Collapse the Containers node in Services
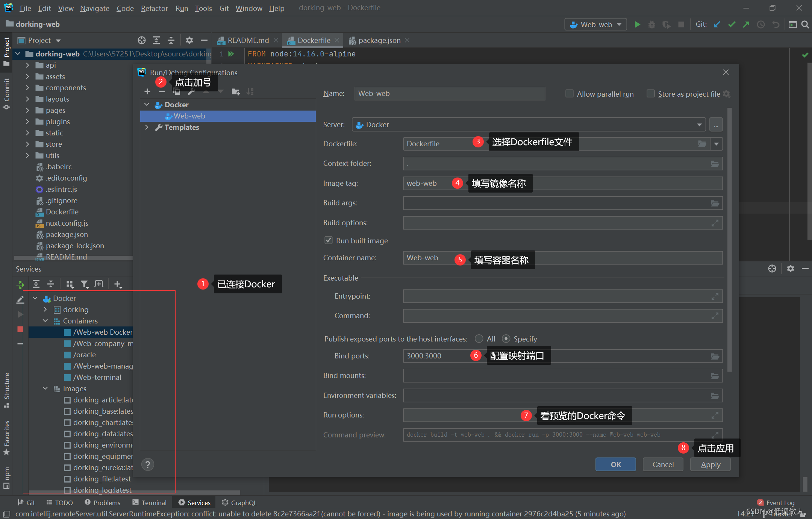Viewport: 812px width, 519px height. [x=45, y=321]
